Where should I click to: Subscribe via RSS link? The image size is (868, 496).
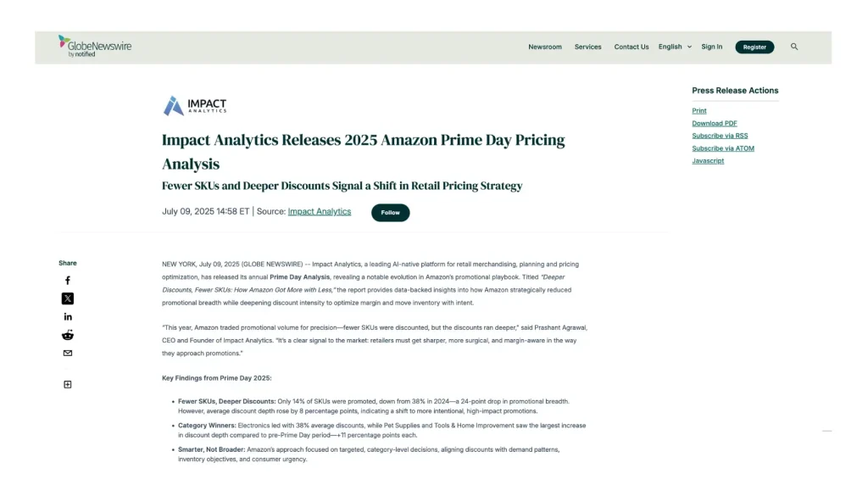(x=720, y=136)
